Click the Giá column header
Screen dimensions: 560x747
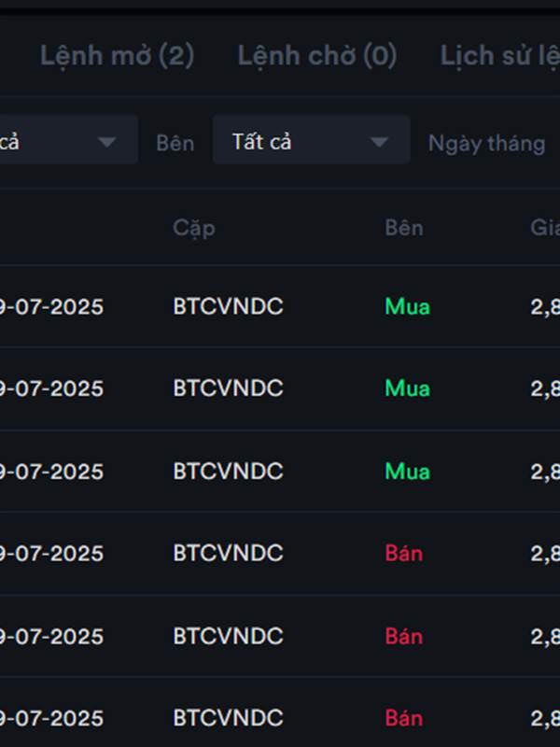coord(545,228)
